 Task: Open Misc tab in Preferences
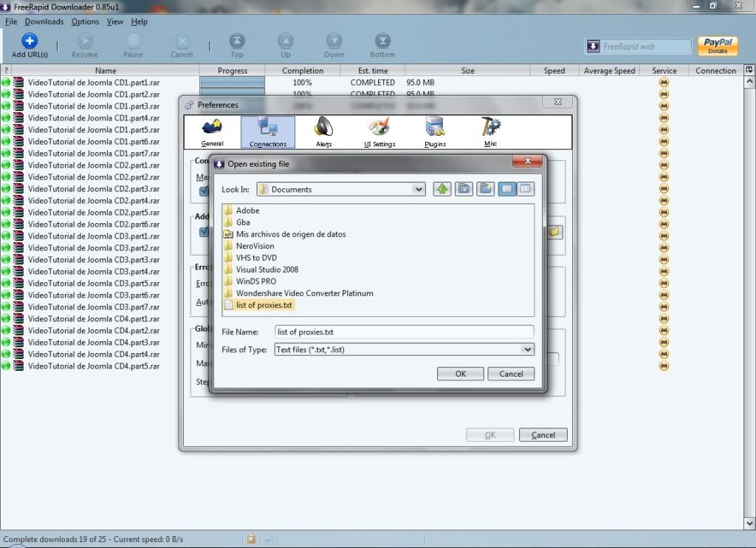[490, 131]
